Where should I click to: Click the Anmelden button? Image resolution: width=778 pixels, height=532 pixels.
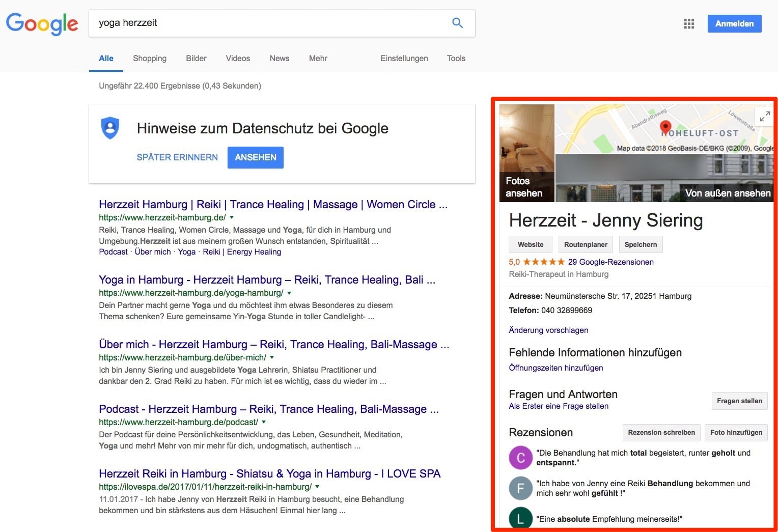click(734, 23)
